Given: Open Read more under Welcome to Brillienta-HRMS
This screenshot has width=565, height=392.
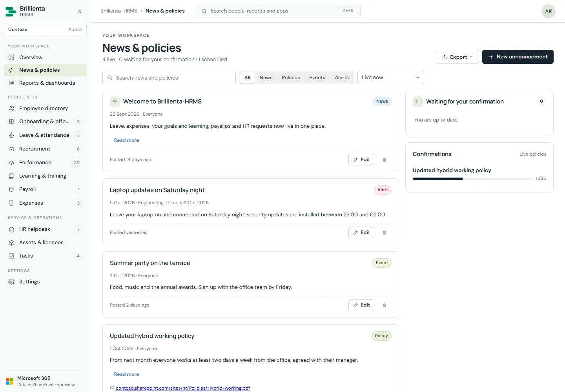Looking at the screenshot, I should click(x=126, y=140).
